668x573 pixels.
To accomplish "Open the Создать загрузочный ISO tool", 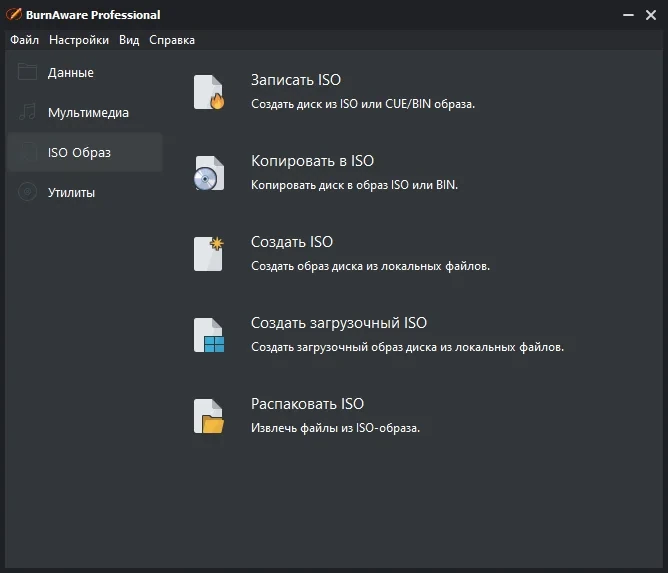I will click(x=339, y=322).
